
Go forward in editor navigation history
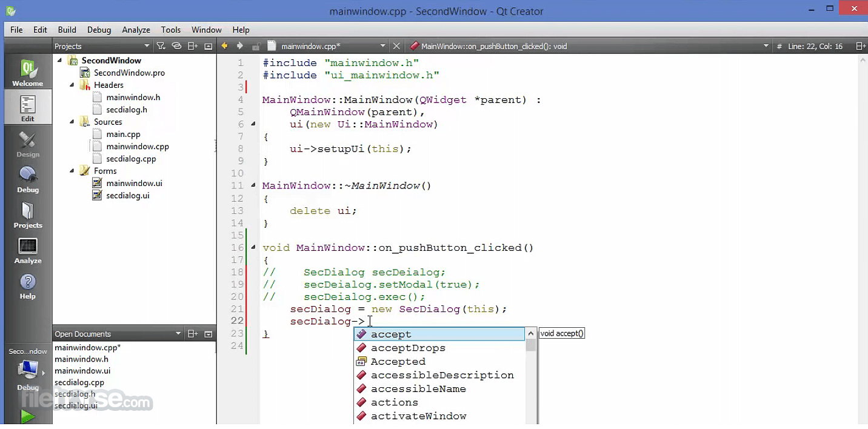point(240,46)
